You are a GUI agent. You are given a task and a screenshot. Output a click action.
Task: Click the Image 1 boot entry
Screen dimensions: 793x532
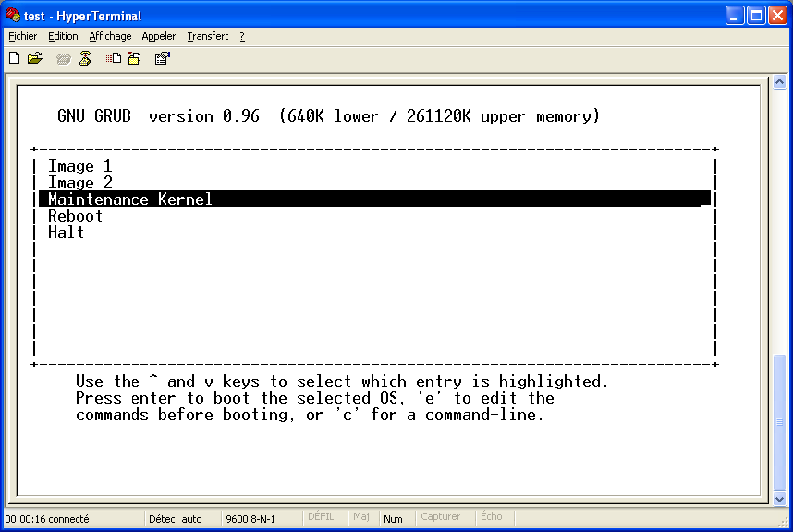(79, 166)
